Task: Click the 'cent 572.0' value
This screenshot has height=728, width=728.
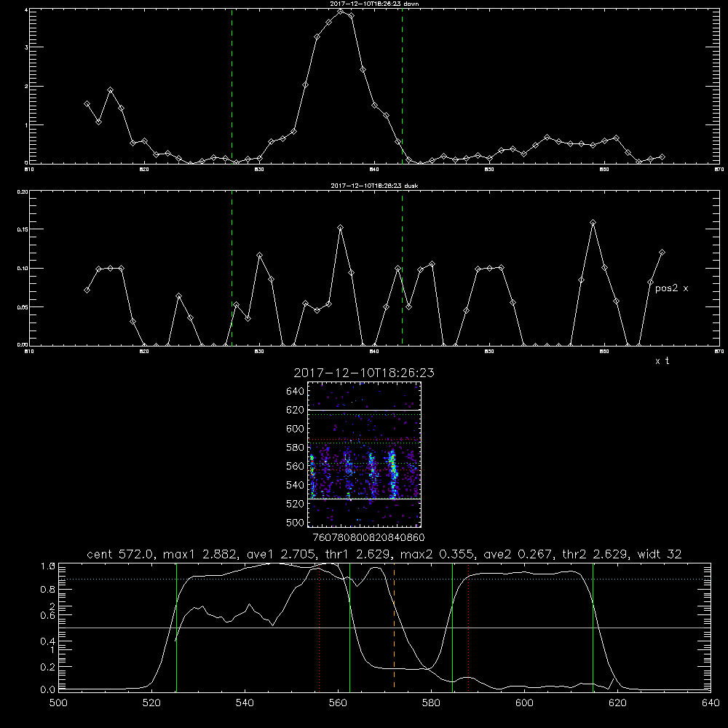Action: 122,554
